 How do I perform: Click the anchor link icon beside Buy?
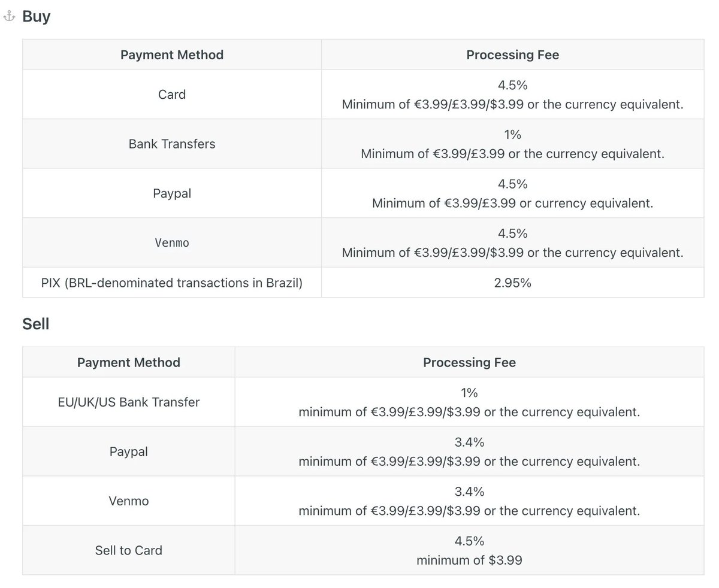coord(9,17)
